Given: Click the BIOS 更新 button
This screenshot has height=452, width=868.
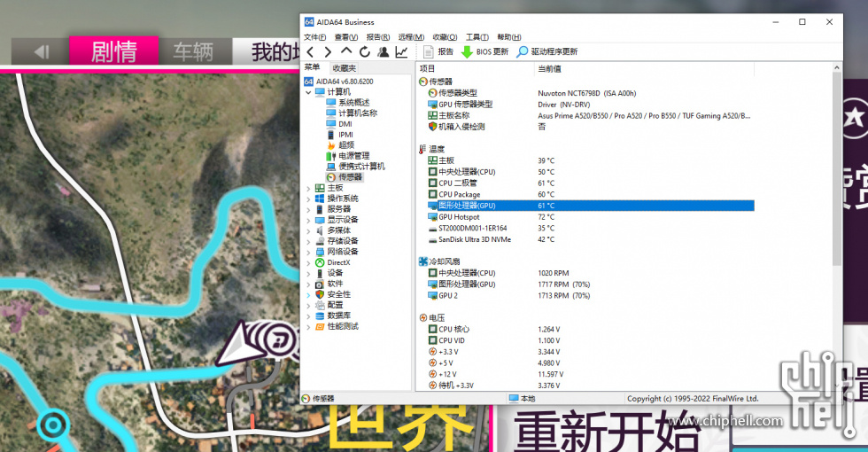Looking at the screenshot, I should (x=485, y=51).
